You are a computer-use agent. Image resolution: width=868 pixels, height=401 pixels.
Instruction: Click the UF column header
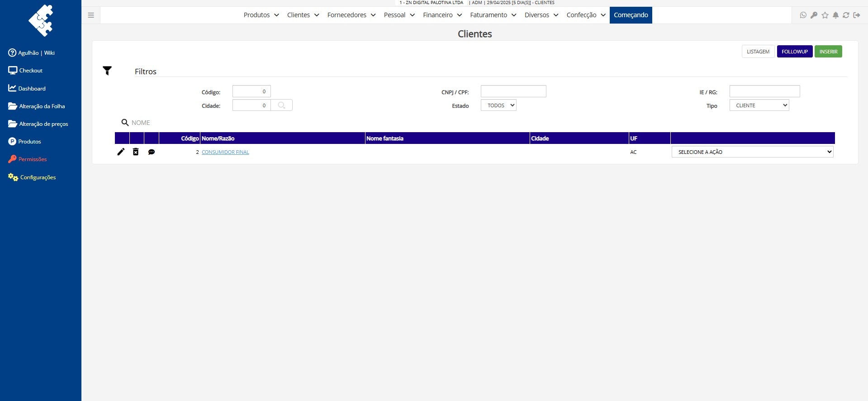pyautogui.click(x=650, y=138)
